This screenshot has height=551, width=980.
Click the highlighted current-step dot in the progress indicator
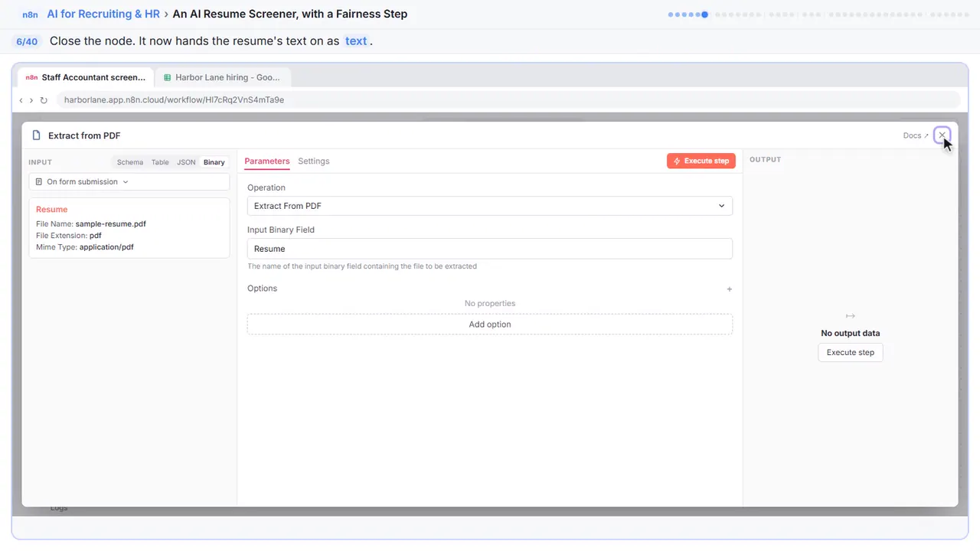tap(704, 15)
